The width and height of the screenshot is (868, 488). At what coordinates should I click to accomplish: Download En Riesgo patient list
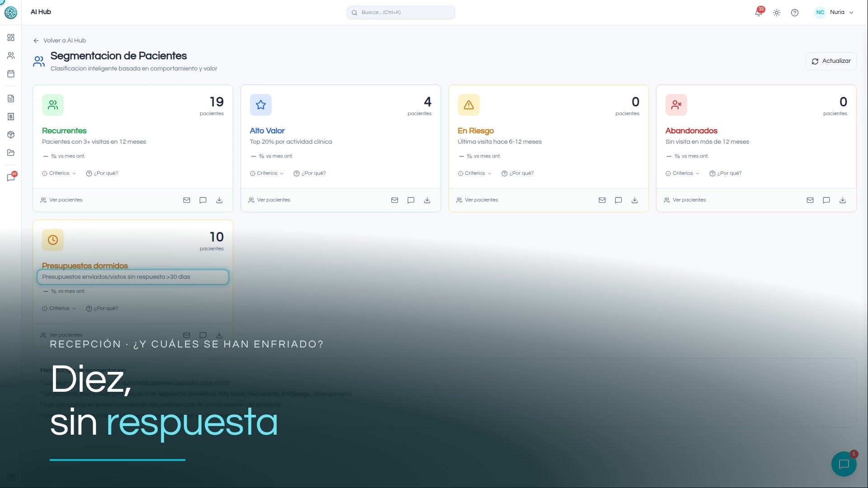[x=635, y=200]
